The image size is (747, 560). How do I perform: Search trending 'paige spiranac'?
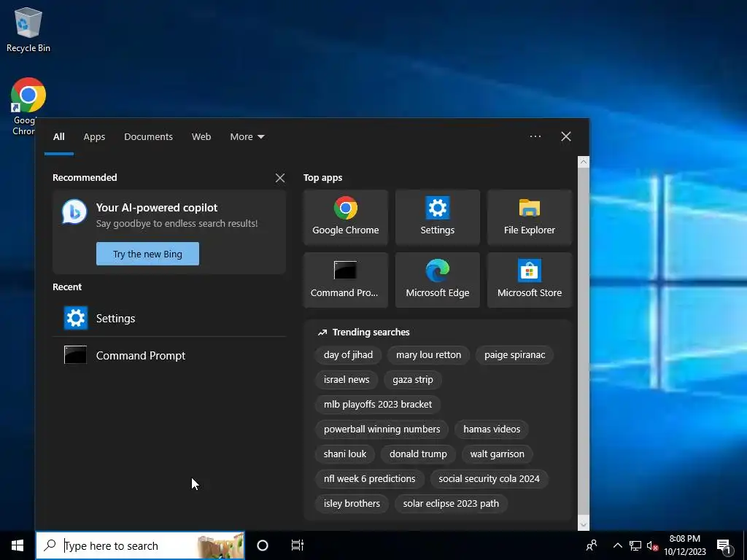514,355
